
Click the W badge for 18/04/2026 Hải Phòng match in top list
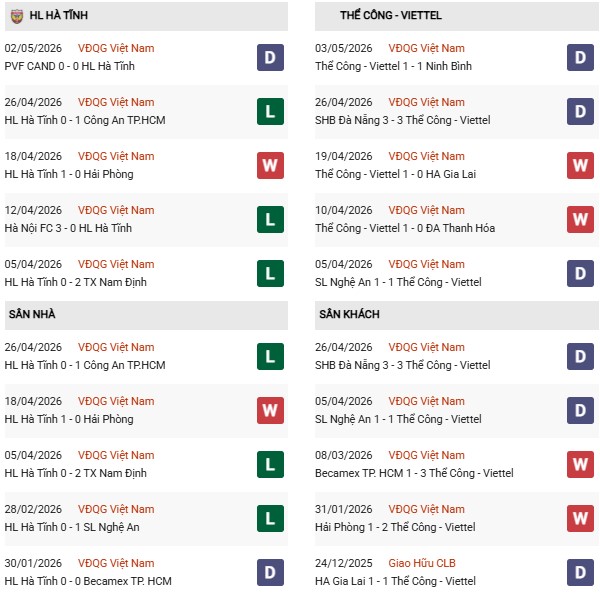[x=270, y=166]
